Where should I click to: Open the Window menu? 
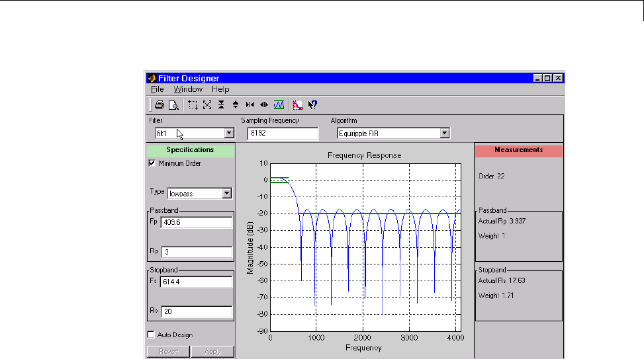188,89
